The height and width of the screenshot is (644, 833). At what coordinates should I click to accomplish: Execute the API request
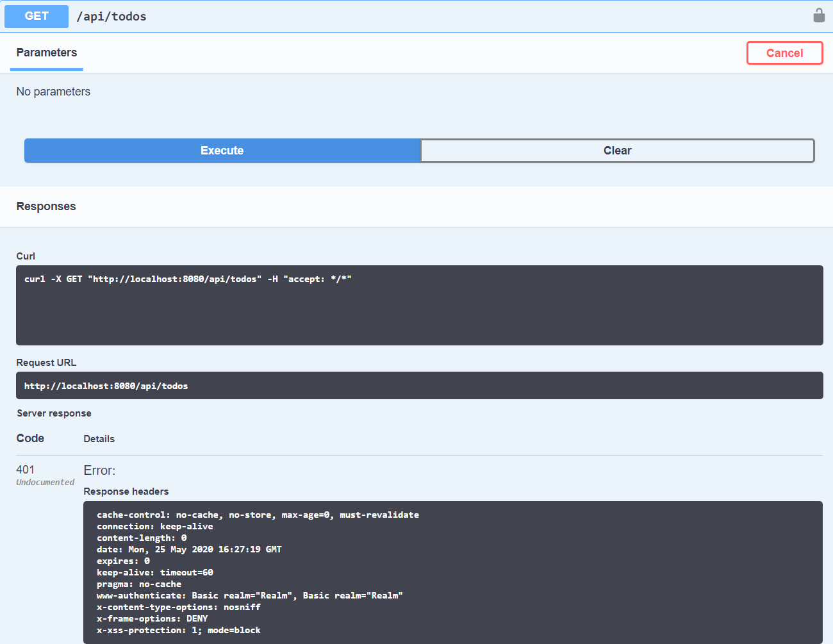[x=222, y=151]
